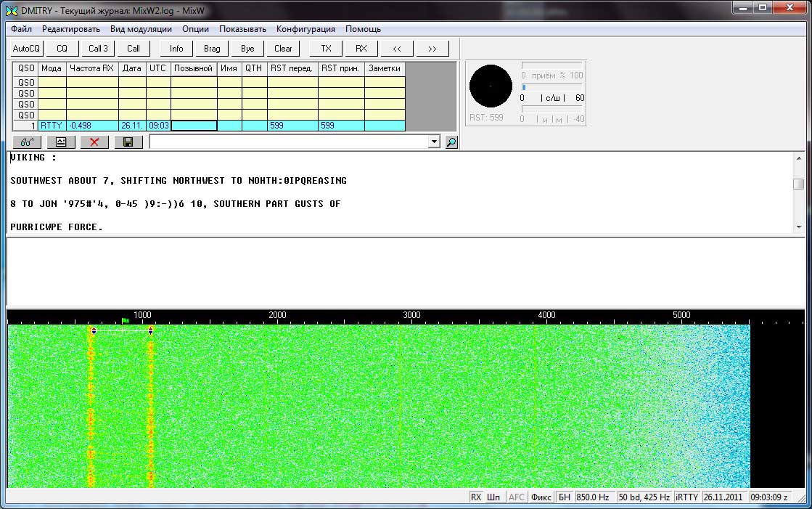Click the iRTTY mode status field

tap(687, 497)
